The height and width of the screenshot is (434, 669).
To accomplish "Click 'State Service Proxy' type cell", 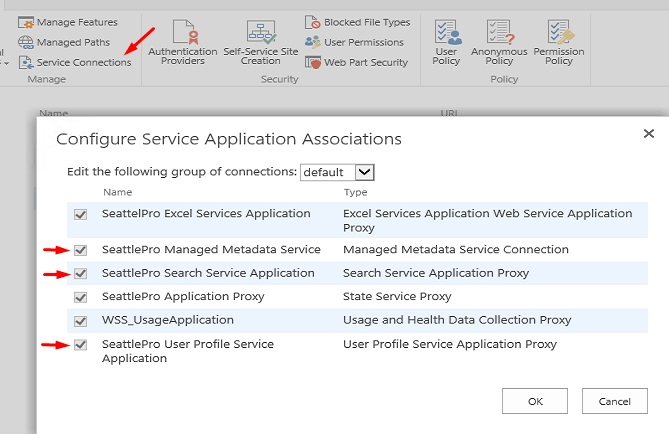I will tap(397, 296).
